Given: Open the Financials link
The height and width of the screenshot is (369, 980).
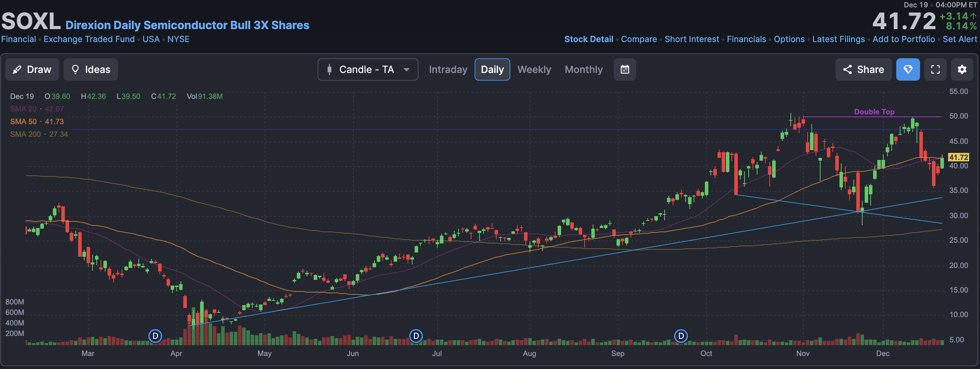Looking at the screenshot, I should (747, 39).
